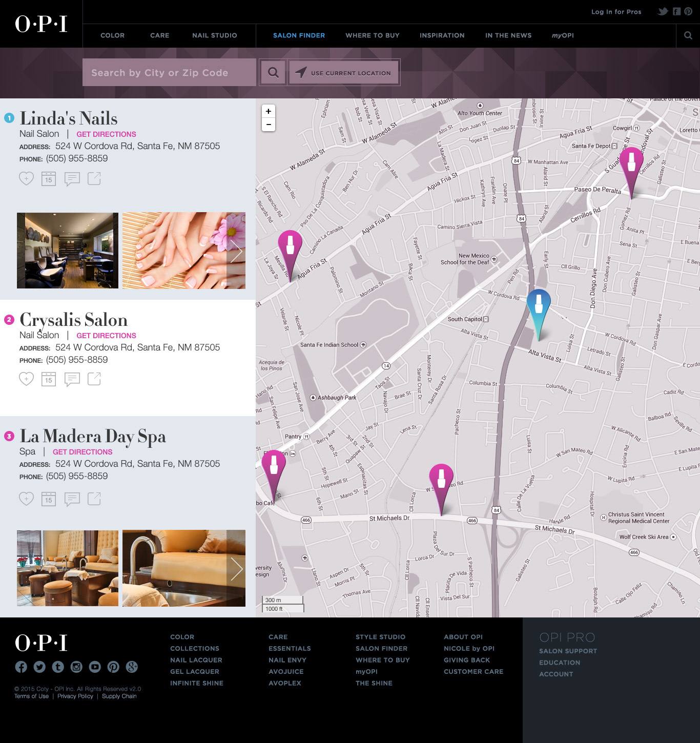This screenshot has height=743, width=700.
Task: Open CUSTOMER CARE footer link
Action: point(473,671)
